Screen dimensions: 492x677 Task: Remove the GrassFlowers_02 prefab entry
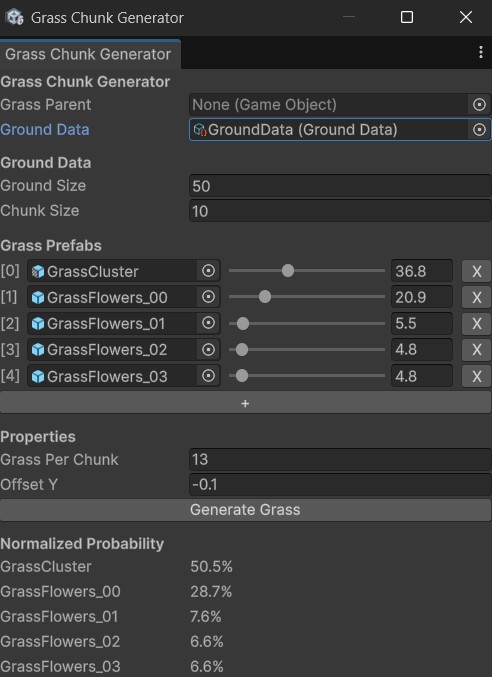click(x=476, y=349)
